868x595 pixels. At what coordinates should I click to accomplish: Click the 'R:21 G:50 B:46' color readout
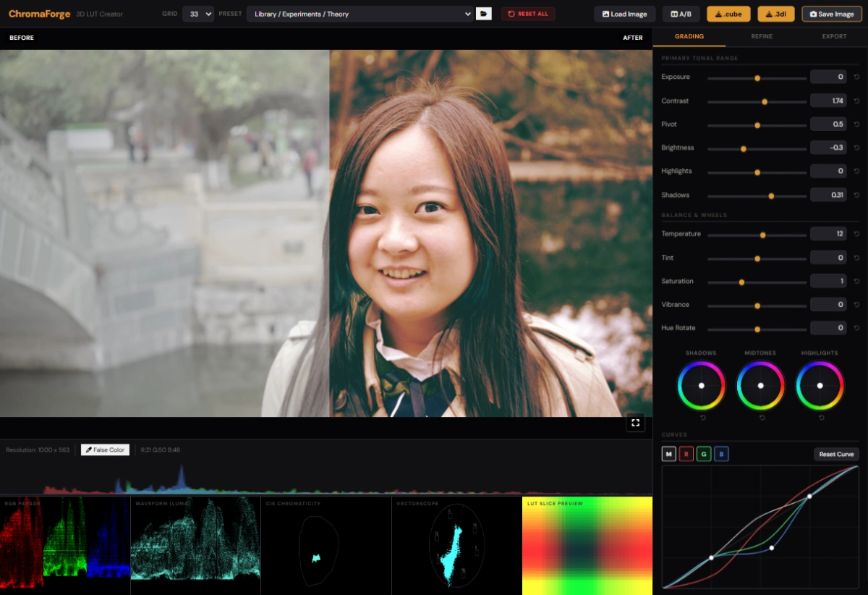[160, 450]
